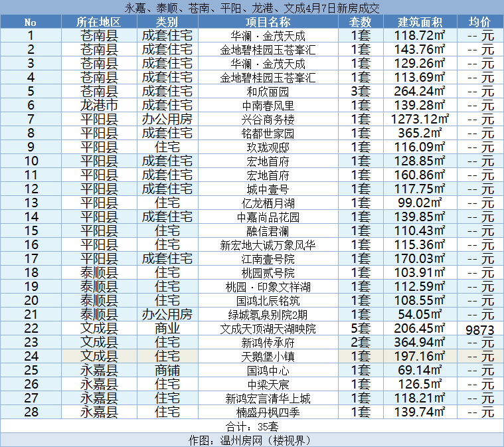Image resolution: width=504 pixels, height=447 pixels.
Task: Click the area value 365.2㎡
Action: point(420,133)
